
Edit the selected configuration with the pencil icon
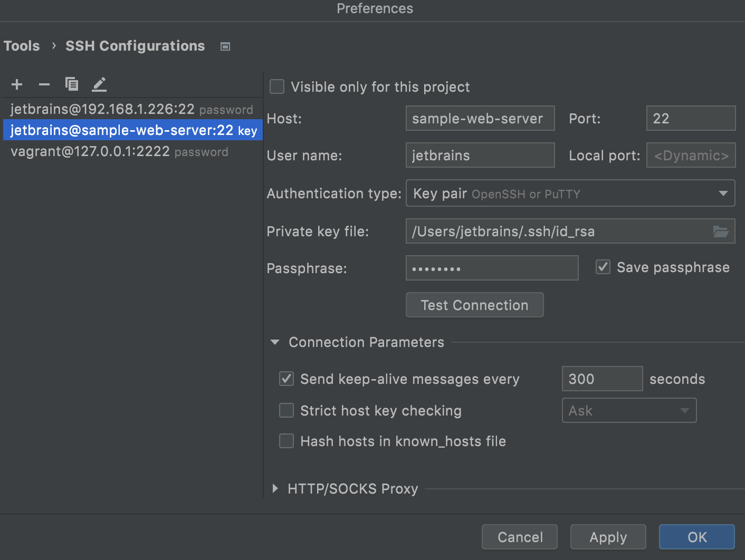99,84
